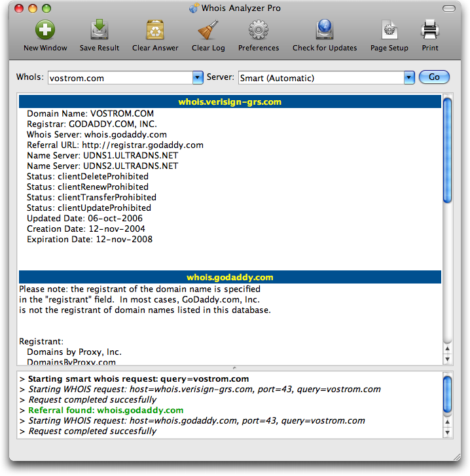Click the results pane scroll down arrow
The height and width of the screenshot is (476, 470).
pyautogui.click(x=447, y=359)
